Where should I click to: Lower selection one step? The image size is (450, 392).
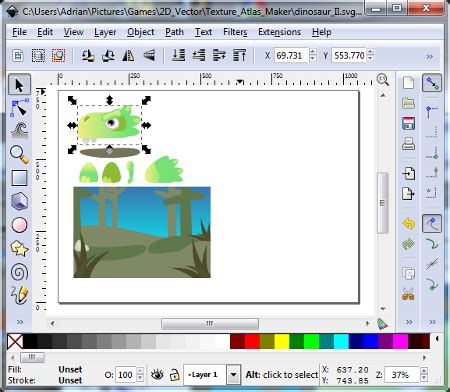[199, 56]
